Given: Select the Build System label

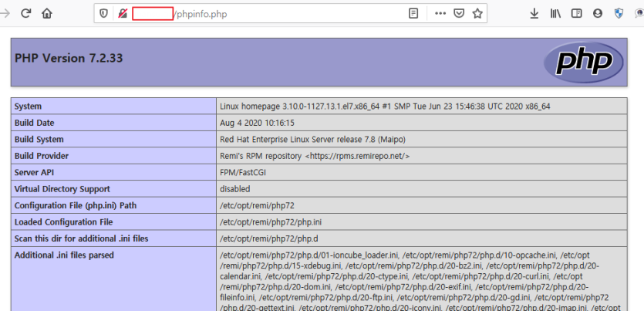Looking at the screenshot, I should coord(39,139).
